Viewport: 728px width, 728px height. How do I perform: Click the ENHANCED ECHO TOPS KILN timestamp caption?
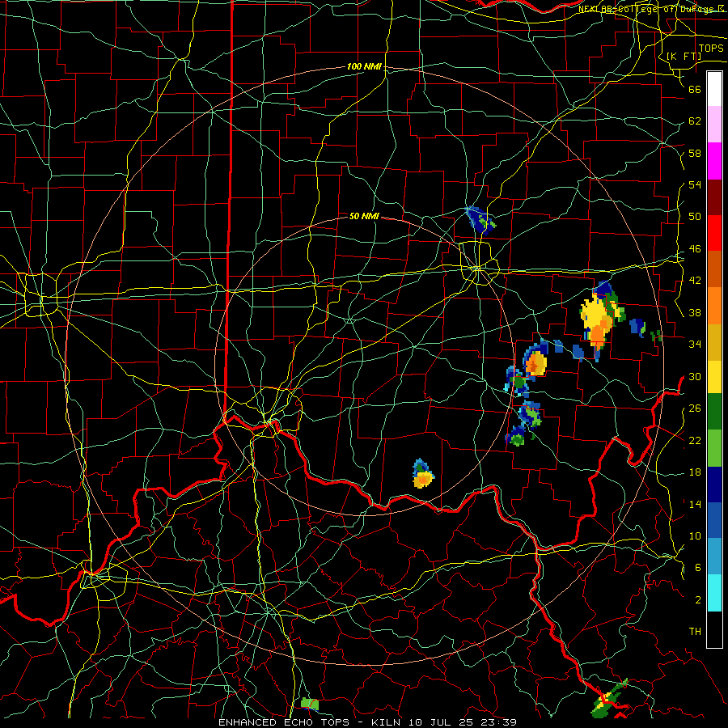367,722
